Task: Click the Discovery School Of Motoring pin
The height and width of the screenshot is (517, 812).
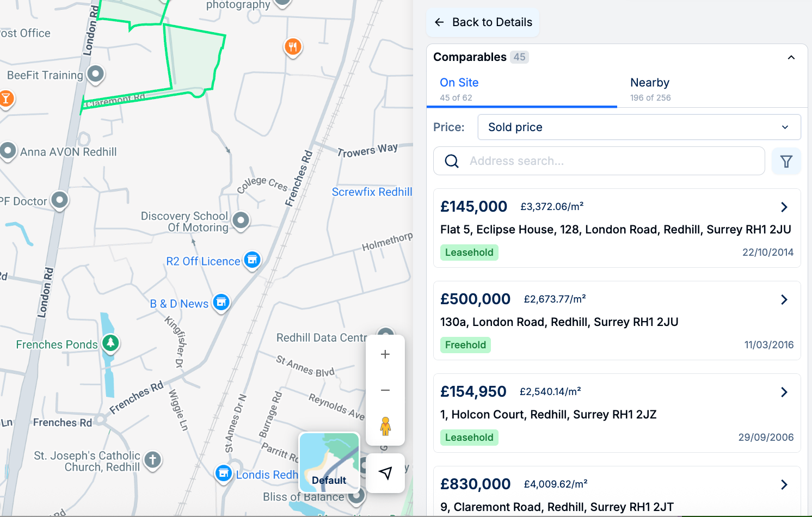Action: point(241,220)
